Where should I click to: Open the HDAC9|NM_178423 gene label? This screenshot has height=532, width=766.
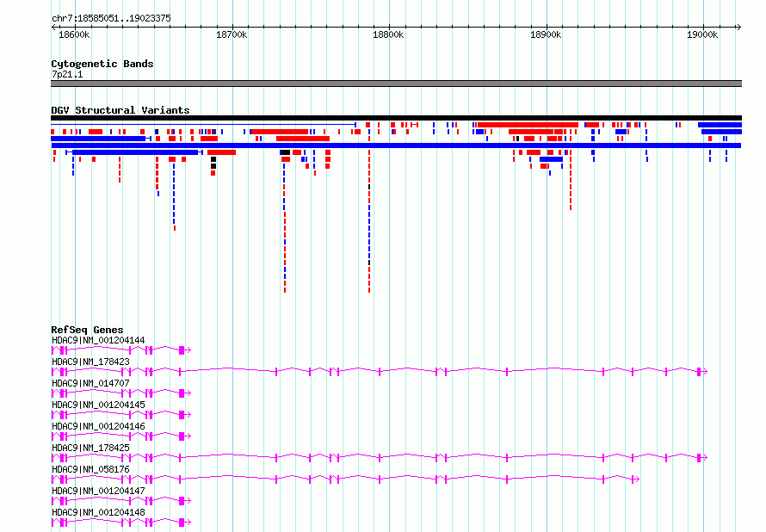click(91, 362)
